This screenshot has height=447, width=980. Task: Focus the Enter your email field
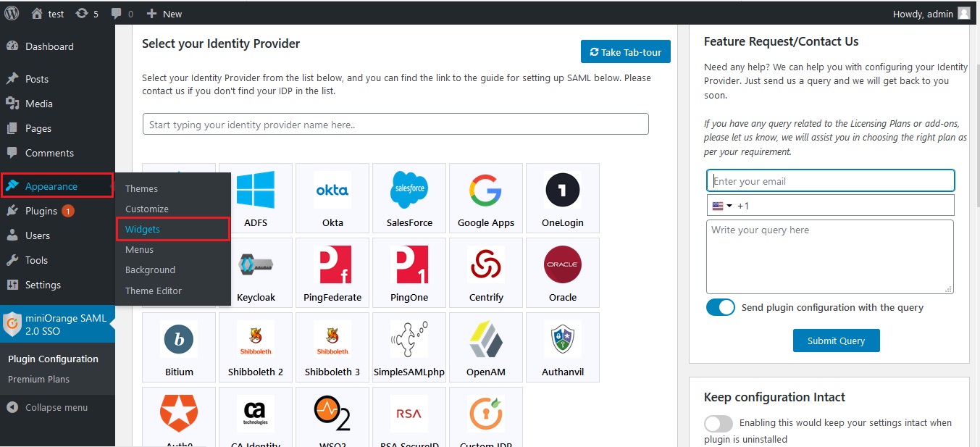pos(831,180)
